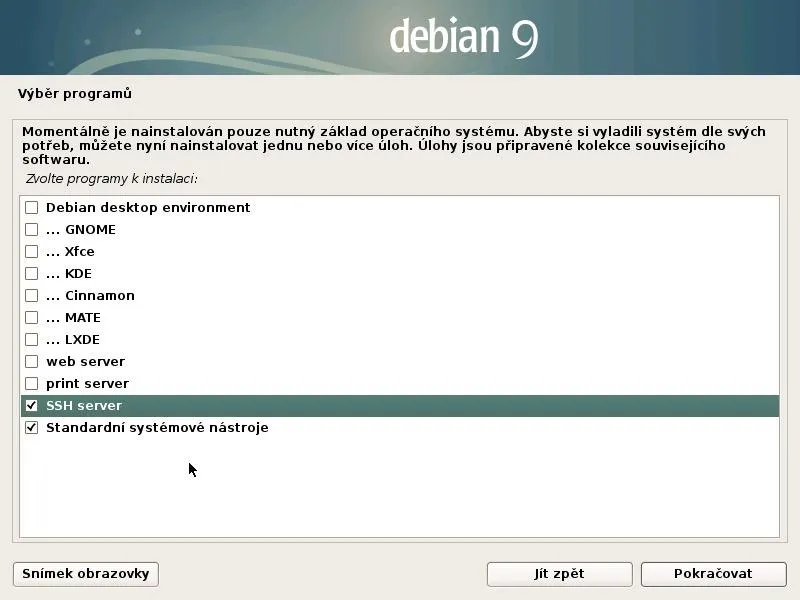
Task: Click the 'Zvolte programy k instalaci:' prompt
Action: pyautogui.click(x=112, y=179)
